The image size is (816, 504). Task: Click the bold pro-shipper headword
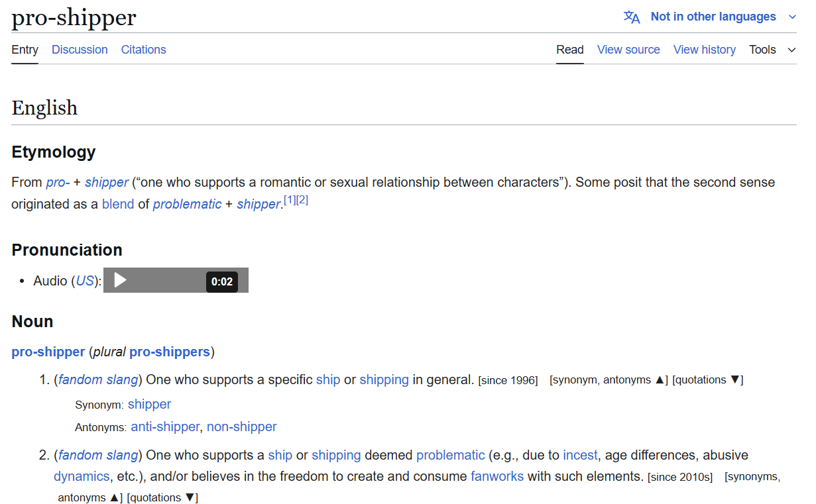point(48,352)
